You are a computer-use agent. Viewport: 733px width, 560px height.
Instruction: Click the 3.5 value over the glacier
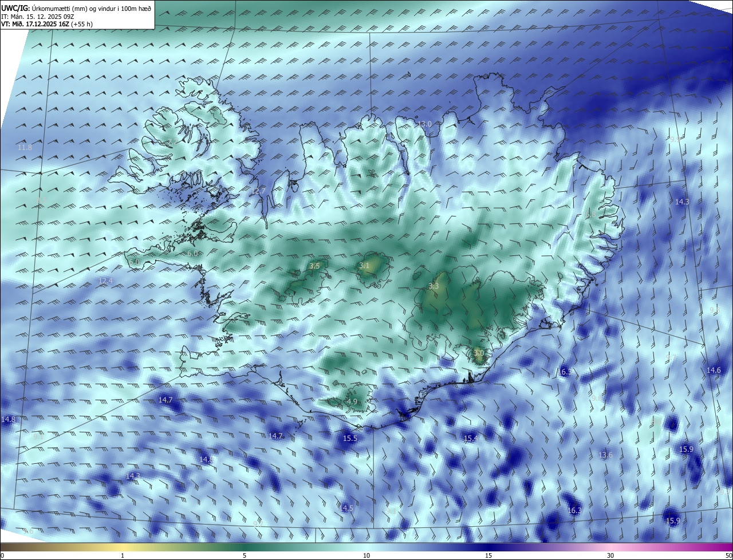(314, 266)
